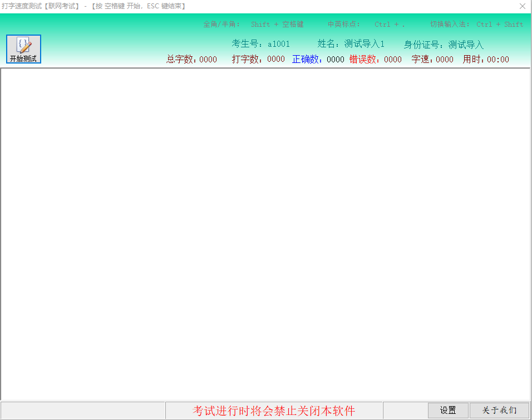This screenshot has height=420, width=532.
Task: Click the red 考试进行时将会禁止关闭本软件 status message
Action: pos(274,411)
